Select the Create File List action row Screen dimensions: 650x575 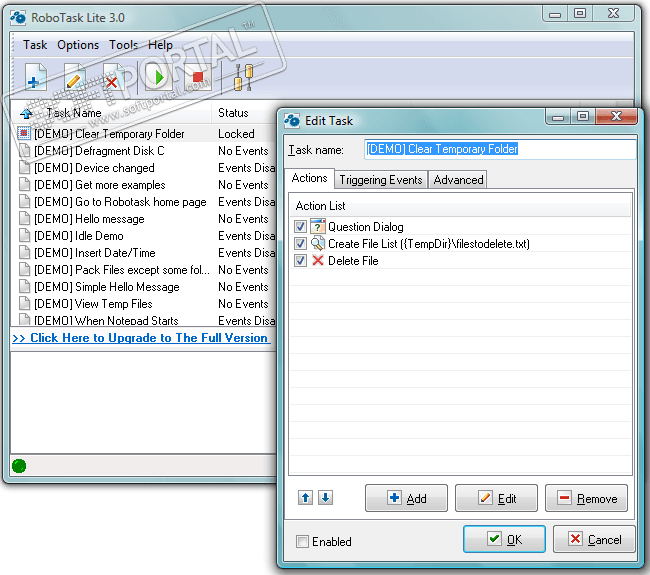point(461,243)
